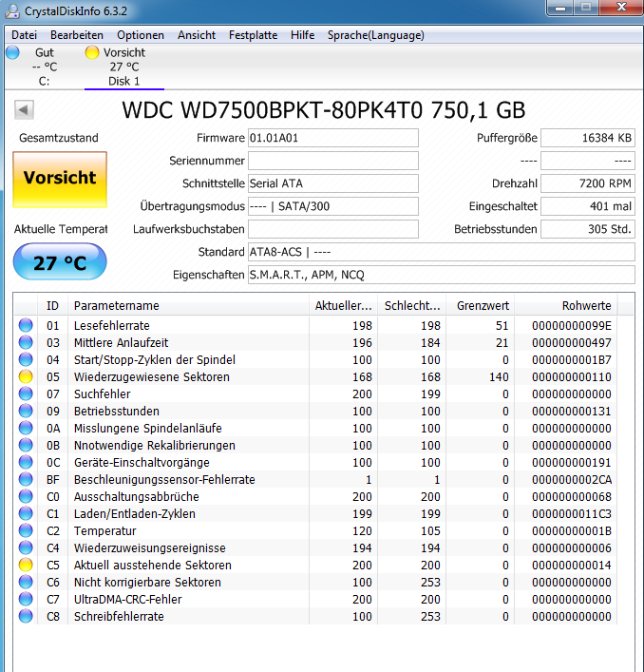Click the yellow Vorsicht status icon in disk tab
This screenshot has height=672, width=644.
91,52
